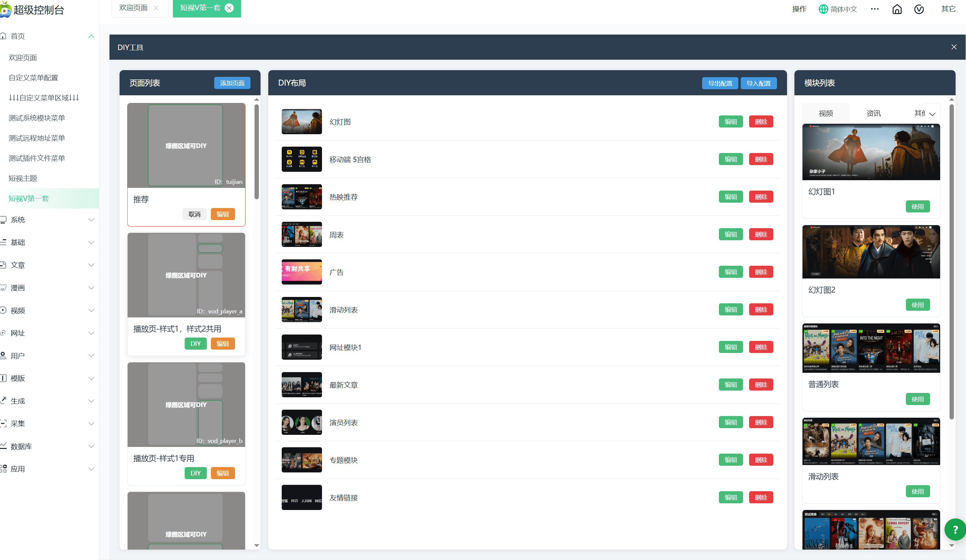Open the 操作 menu in header
This screenshot has height=560, width=966.
799,9
